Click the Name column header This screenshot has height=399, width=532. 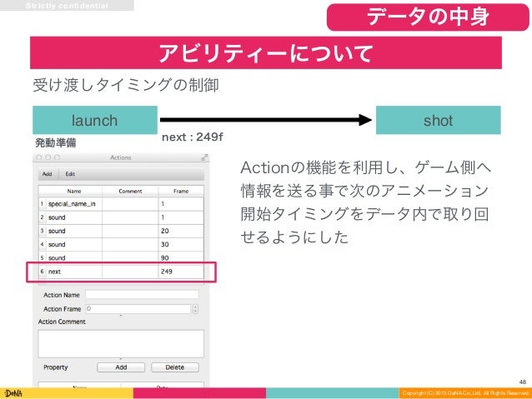click(x=74, y=192)
